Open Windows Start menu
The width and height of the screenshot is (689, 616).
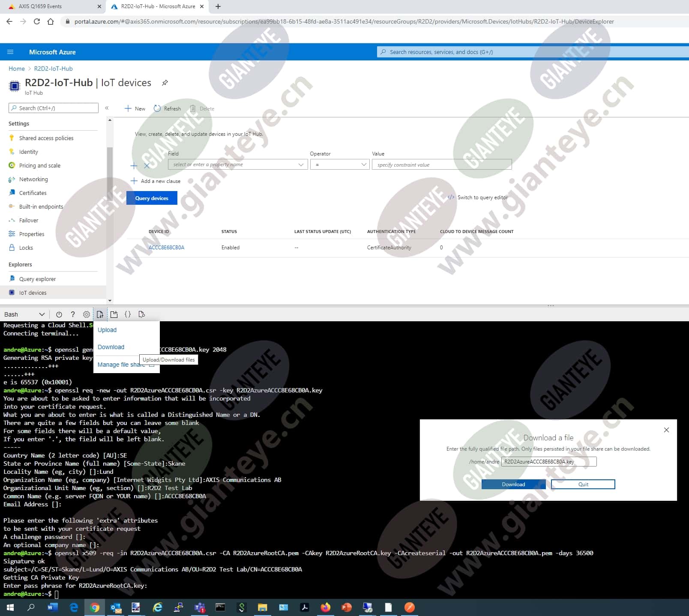[10, 607]
